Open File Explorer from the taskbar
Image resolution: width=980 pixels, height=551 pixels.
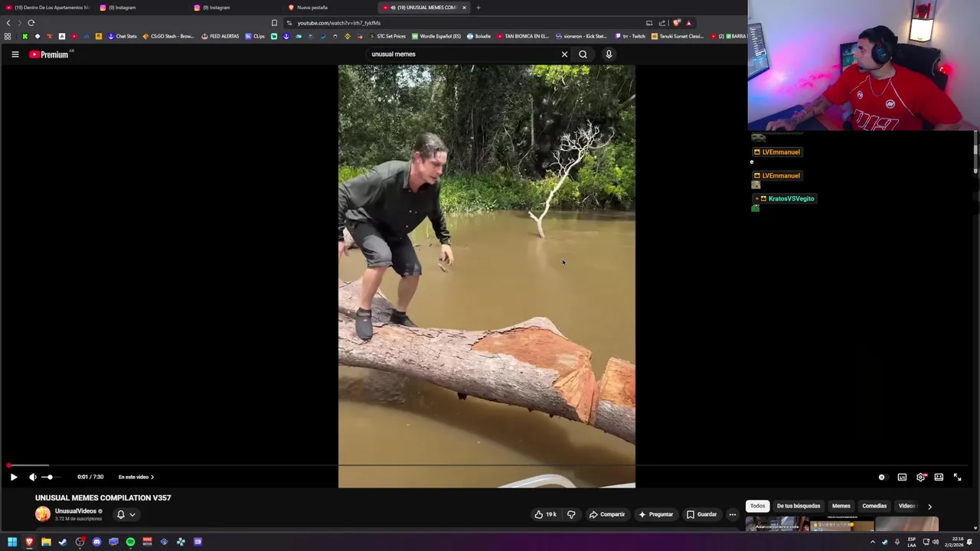pyautogui.click(x=46, y=542)
